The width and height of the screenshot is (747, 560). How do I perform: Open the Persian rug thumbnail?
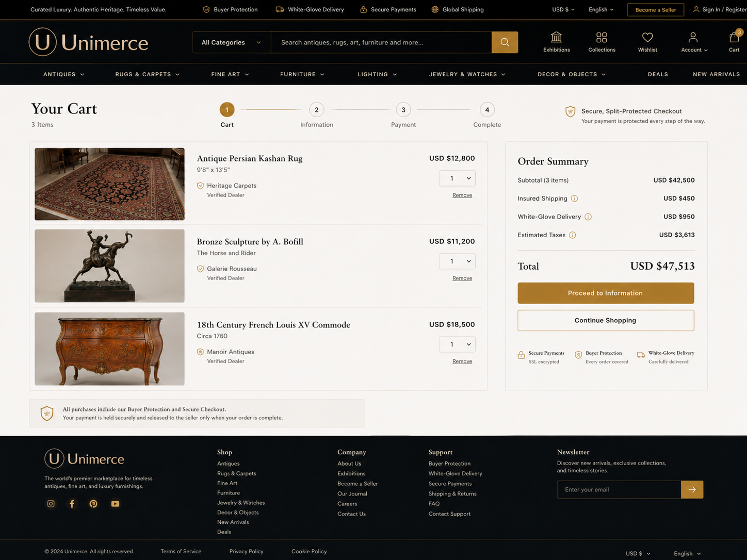(x=109, y=184)
